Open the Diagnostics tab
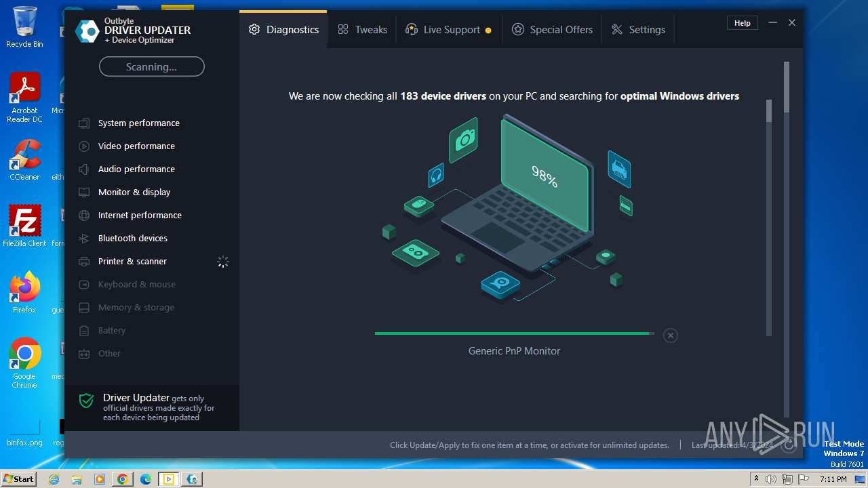The image size is (868, 488). click(x=283, y=30)
